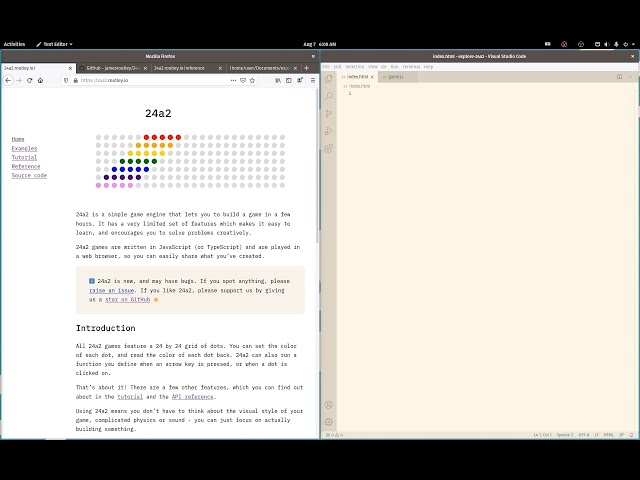640x480 pixels.
Task: Open the Terminal menu in VS Code
Action: [x=412, y=66]
